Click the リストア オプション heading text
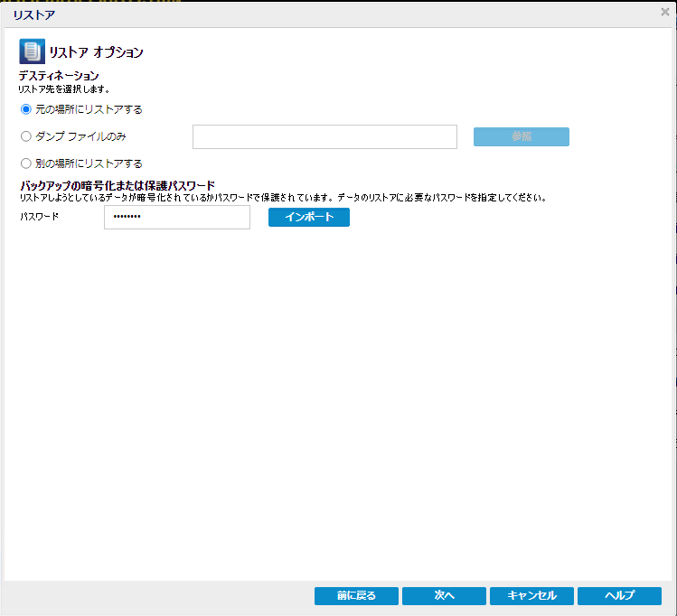Viewport: 677px width, 616px height. click(x=96, y=52)
